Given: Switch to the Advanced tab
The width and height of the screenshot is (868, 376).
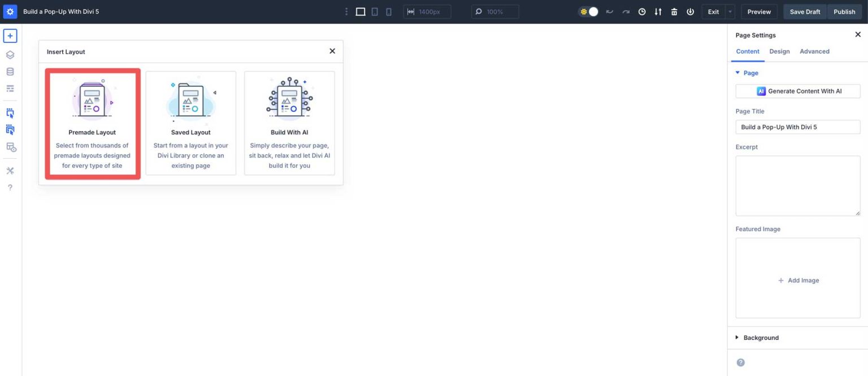Looking at the screenshot, I should [814, 51].
